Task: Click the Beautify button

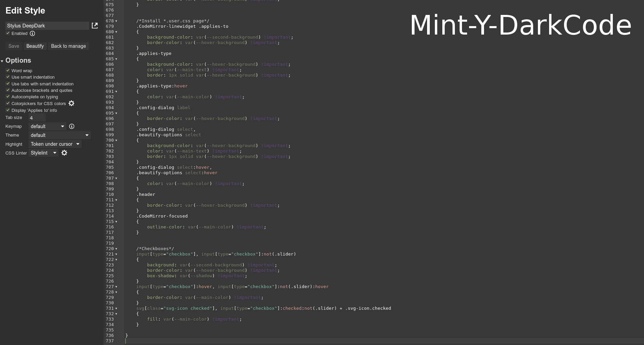Action: [x=35, y=46]
